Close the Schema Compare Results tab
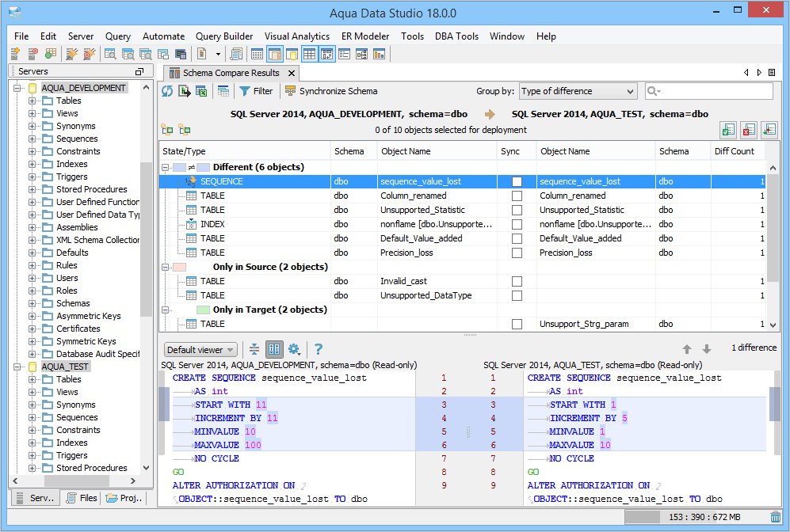The height and width of the screenshot is (532, 790). (292, 74)
